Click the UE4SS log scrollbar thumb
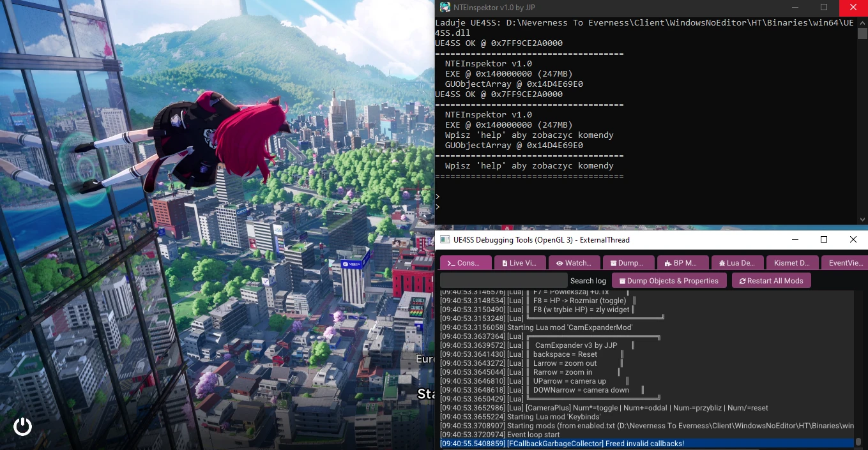 [x=858, y=441]
